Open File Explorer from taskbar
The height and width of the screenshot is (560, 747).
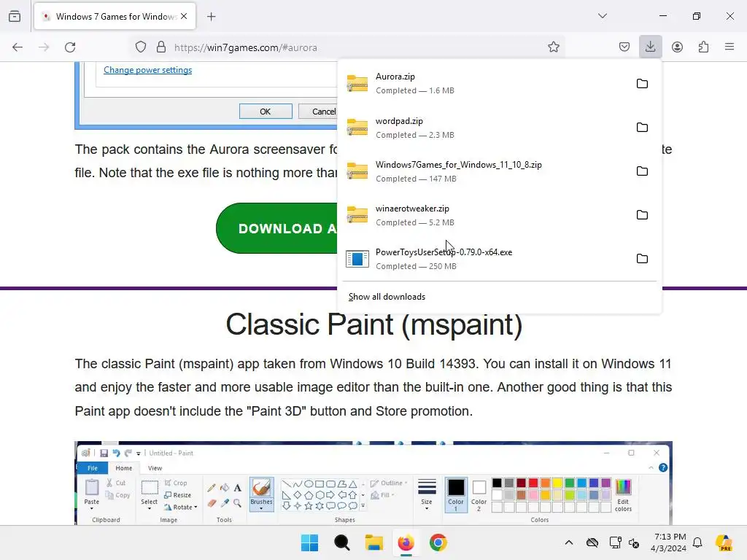click(x=374, y=542)
